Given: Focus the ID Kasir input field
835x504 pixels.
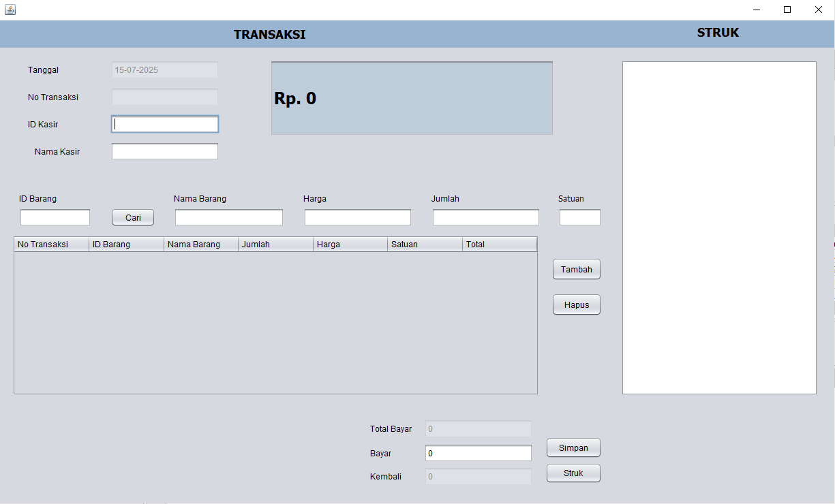Looking at the screenshot, I should [165, 124].
